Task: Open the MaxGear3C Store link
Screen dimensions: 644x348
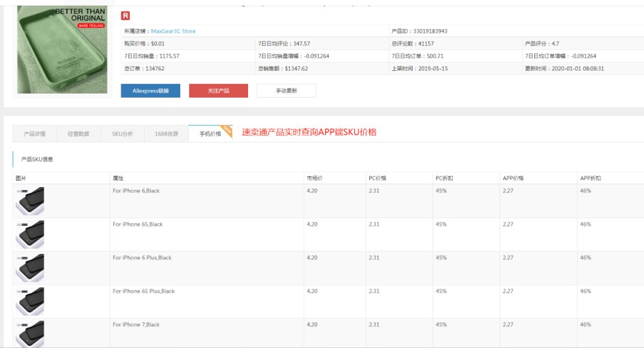Action: [x=173, y=31]
